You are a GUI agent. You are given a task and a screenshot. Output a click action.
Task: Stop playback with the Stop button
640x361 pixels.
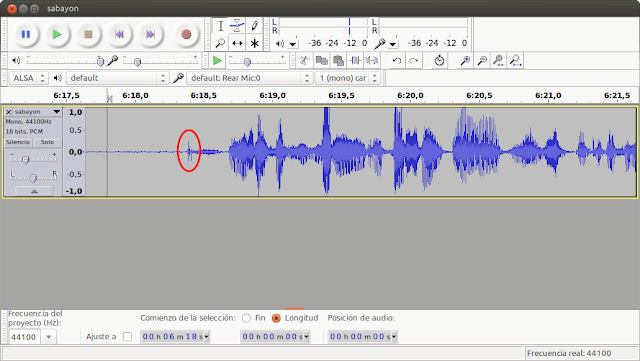coord(88,35)
